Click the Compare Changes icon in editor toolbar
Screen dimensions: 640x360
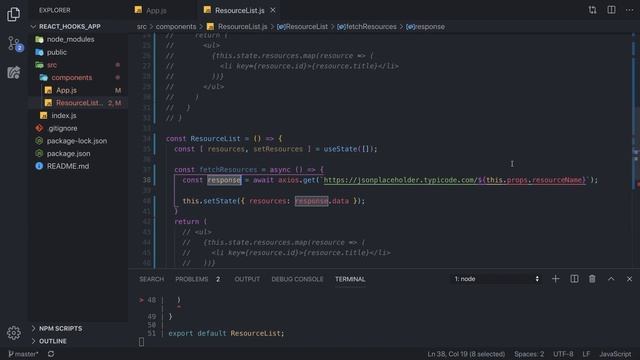(592, 10)
